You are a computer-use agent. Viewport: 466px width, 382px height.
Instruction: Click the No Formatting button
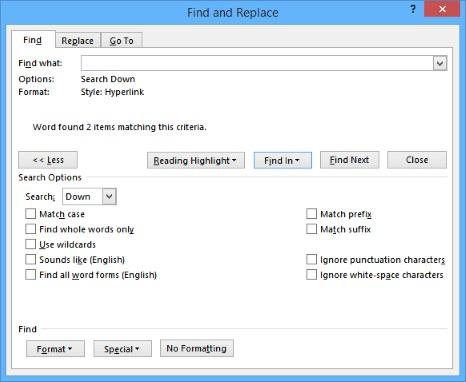pyautogui.click(x=197, y=348)
